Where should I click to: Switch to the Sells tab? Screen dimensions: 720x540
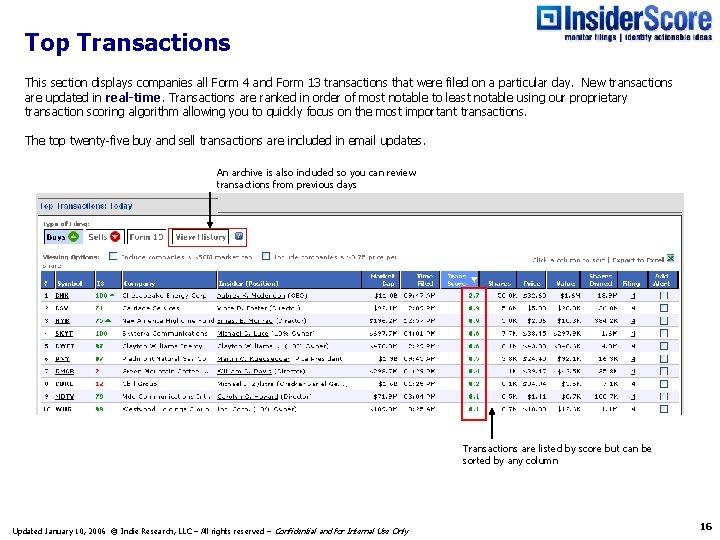(x=104, y=237)
